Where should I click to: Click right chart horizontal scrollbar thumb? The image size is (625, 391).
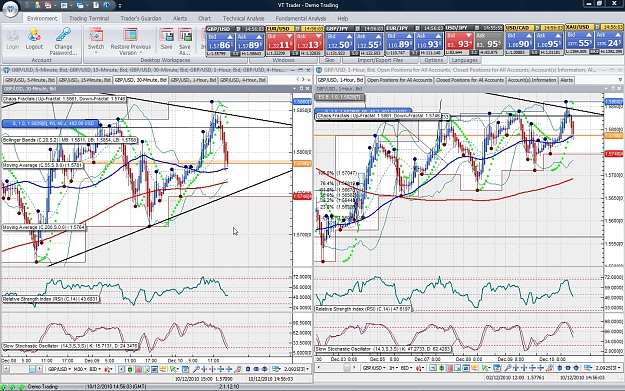347,369
